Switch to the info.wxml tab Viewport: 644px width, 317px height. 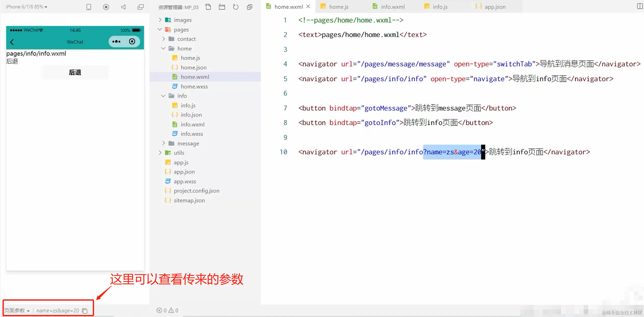[x=392, y=7]
